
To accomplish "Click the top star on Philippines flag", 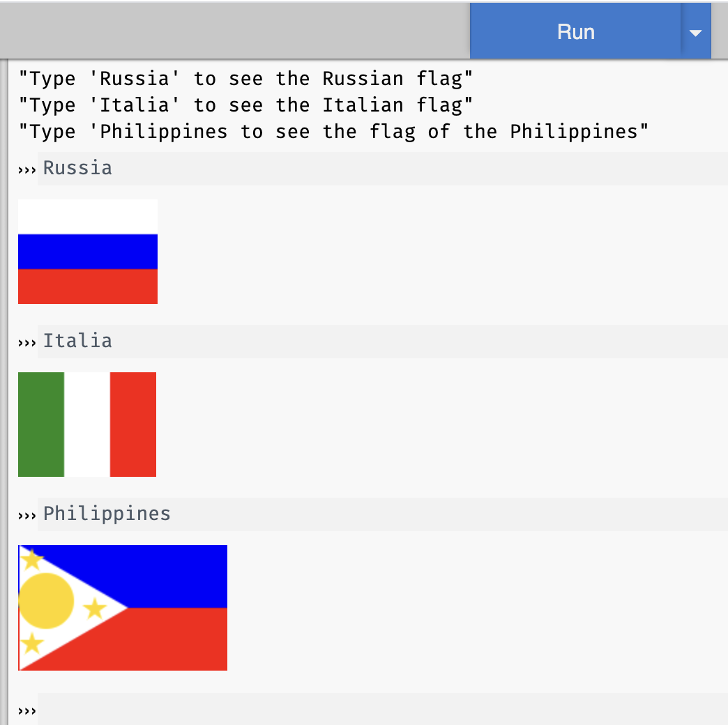I will click(x=31, y=558).
